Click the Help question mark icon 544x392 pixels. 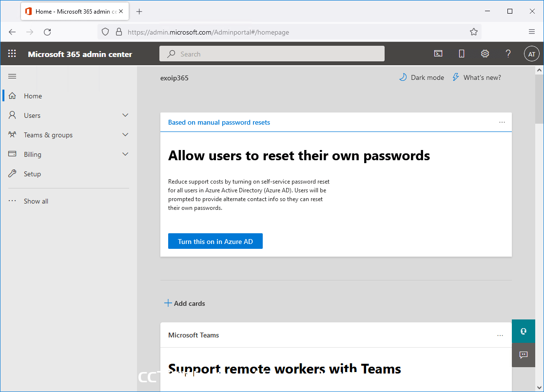tap(508, 54)
